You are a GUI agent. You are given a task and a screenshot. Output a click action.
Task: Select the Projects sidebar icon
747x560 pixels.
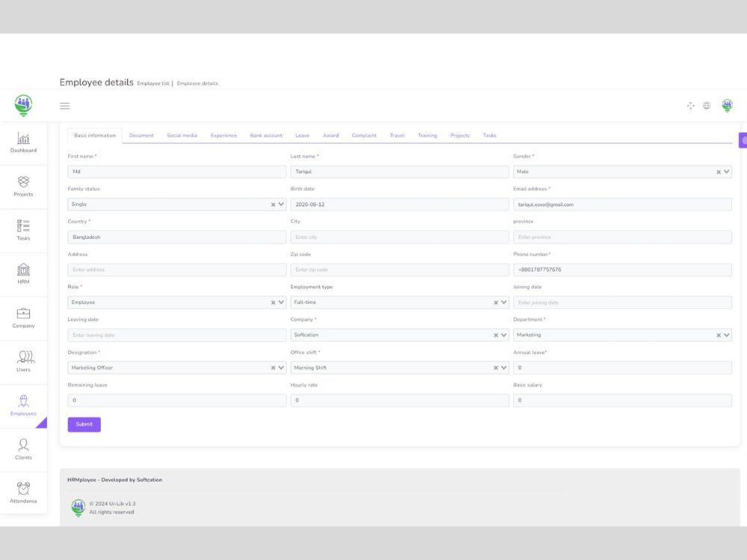[x=23, y=188]
